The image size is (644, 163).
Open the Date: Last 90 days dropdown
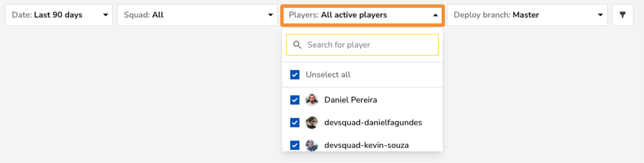(x=59, y=15)
